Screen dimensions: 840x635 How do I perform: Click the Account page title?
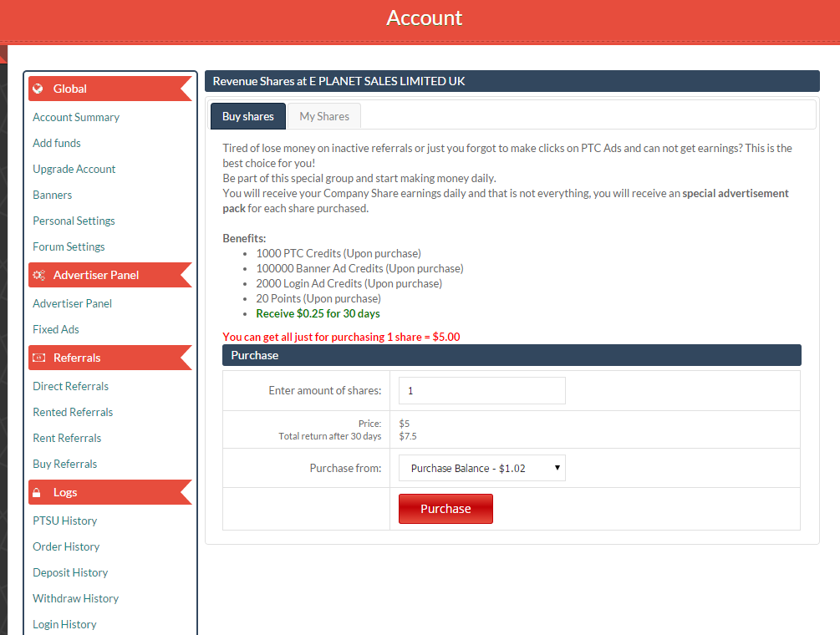[x=425, y=18]
